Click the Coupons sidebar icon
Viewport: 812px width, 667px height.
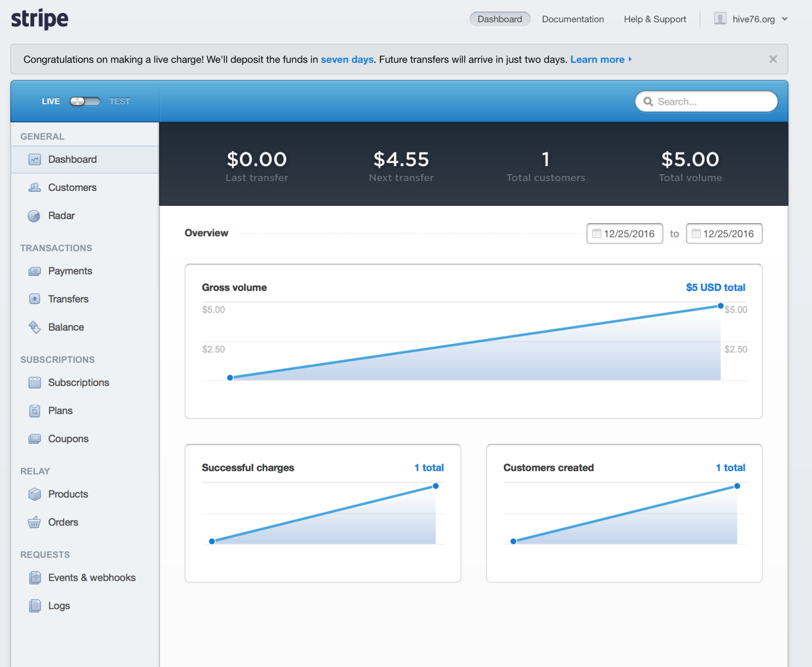point(35,439)
